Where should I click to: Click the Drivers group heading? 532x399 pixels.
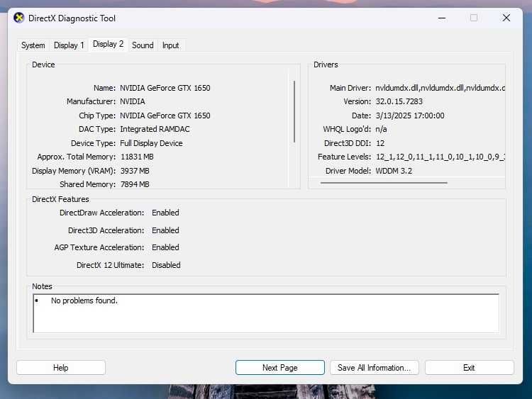(326, 64)
